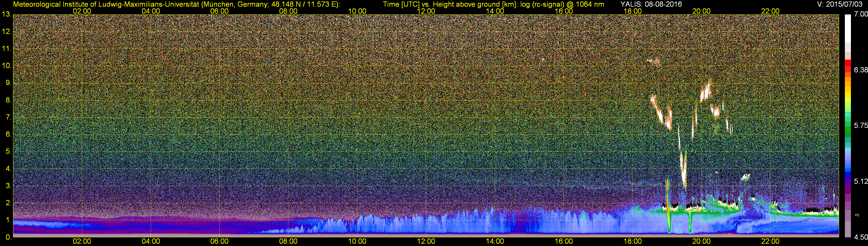Click the 22:00 label on the bottom time axis
This screenshot has width=868, height=246.
770,241
